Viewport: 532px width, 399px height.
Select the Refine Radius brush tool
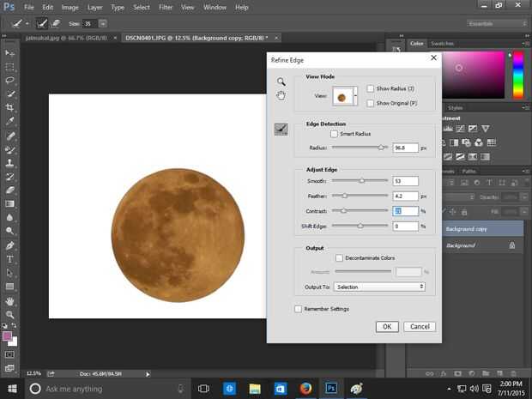click(281, 129)
